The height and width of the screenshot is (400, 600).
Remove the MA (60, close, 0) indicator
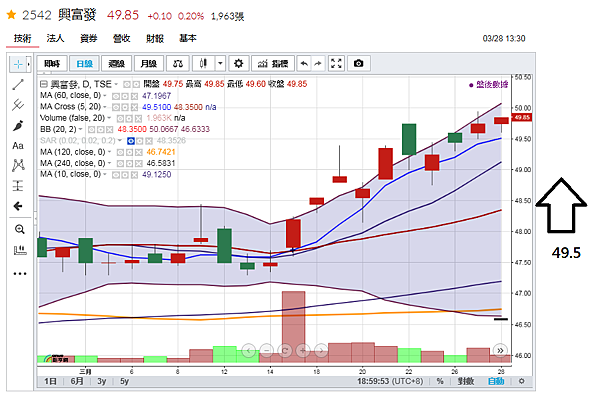tap(134, 96)
